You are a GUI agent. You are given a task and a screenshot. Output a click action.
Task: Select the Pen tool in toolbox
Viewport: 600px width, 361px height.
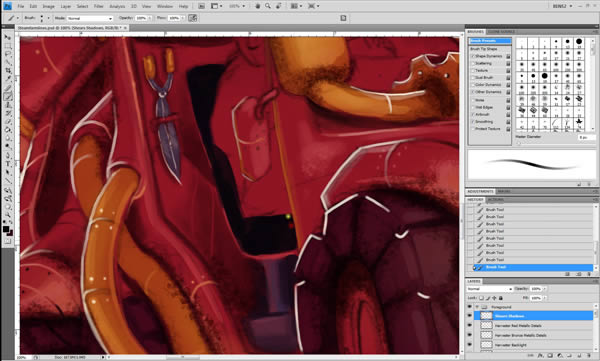pos(8,156)
